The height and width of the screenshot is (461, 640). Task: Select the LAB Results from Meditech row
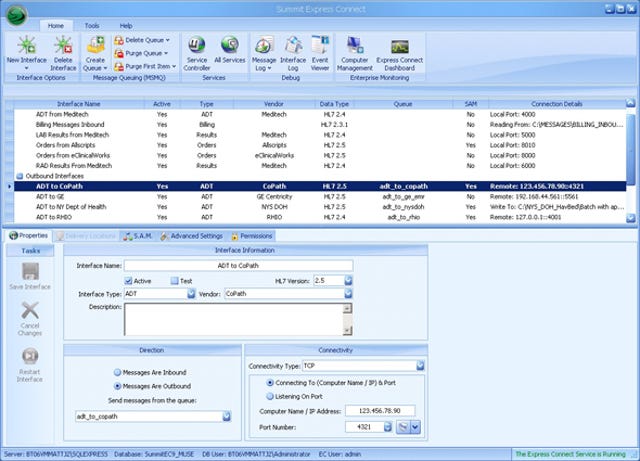pos(320,135)
